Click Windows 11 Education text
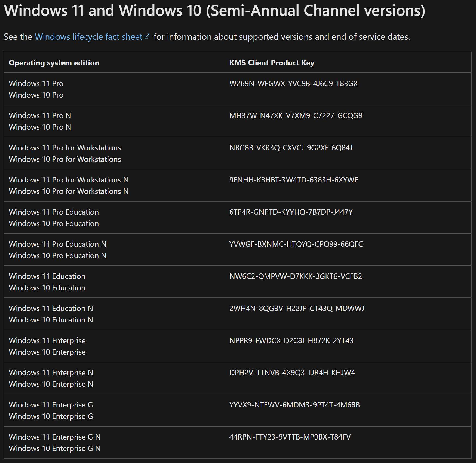The width and height of the screenshot is (476, 463). tap(47, 276)
